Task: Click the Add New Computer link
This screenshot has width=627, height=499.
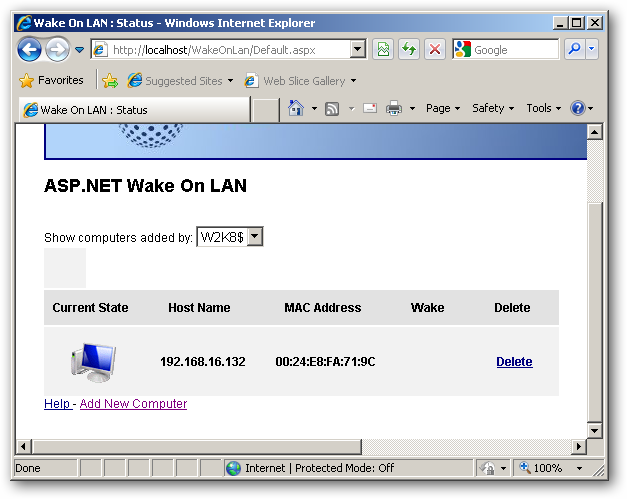Action: [133, 404]
